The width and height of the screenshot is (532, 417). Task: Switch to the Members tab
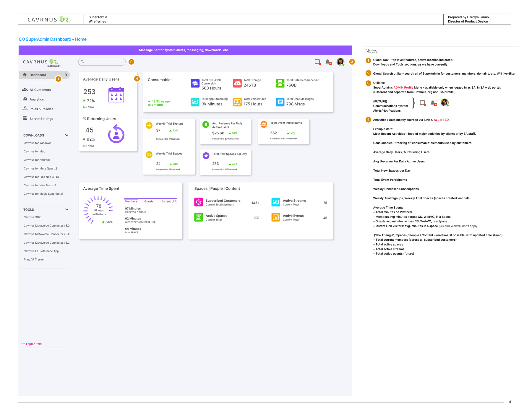[x=131, y=201]
